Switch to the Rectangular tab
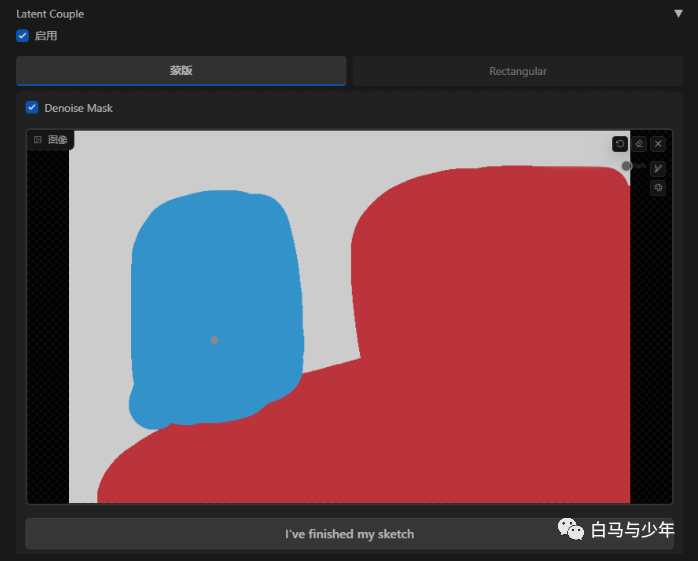The width and height of the screenshot is (698, 561). (x=517, y=71)
